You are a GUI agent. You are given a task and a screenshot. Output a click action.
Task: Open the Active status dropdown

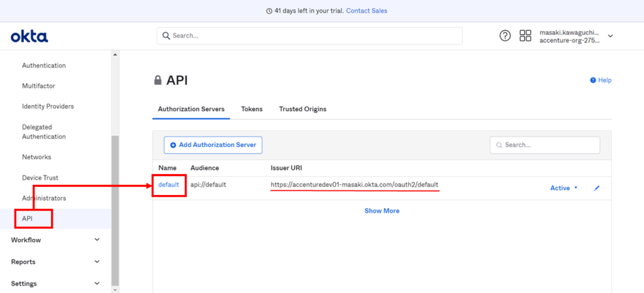click(x=563, y=188)
